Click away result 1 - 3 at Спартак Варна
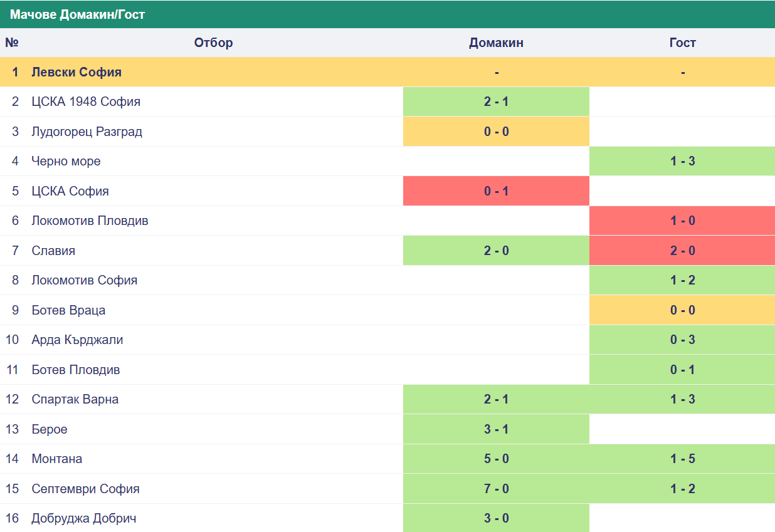 point(682,399)
